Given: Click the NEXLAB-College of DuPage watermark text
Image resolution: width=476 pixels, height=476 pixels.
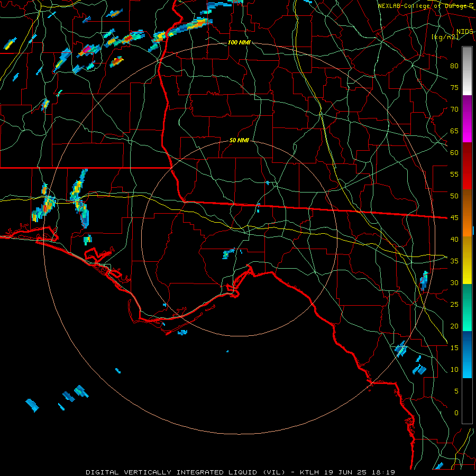Looking at the screenshot, I should click(425, 6).
